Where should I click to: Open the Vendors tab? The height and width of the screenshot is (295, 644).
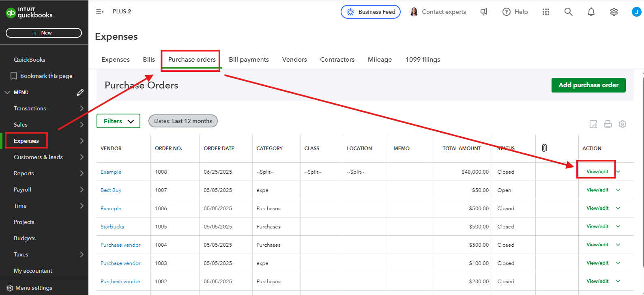coord(294,60)
